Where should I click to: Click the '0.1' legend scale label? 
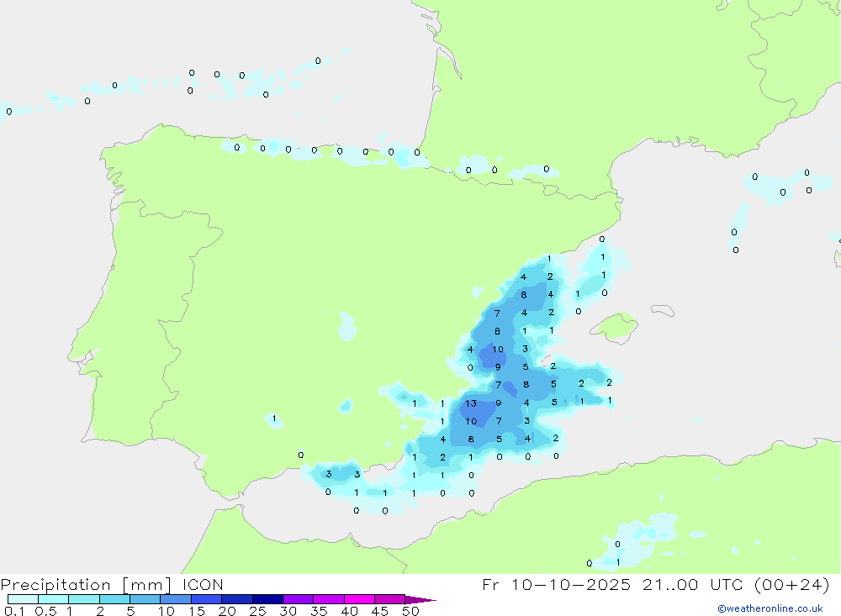point(14,611)
